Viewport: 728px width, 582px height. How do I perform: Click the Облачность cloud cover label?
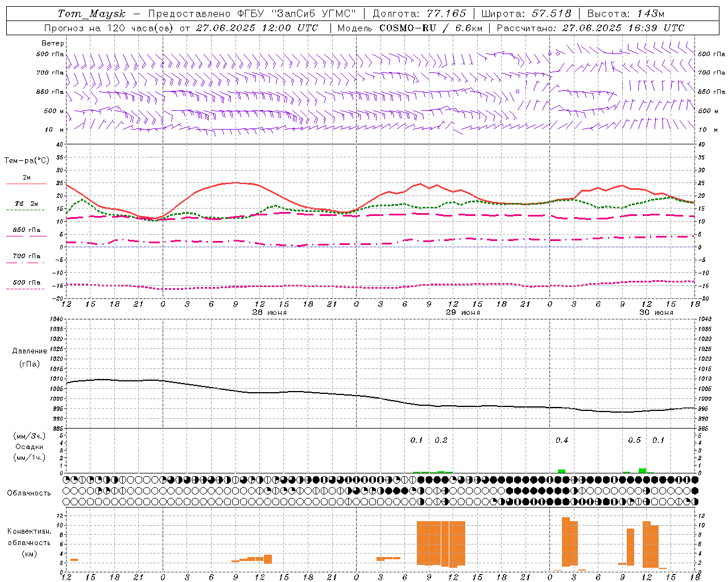coord(29,493)
